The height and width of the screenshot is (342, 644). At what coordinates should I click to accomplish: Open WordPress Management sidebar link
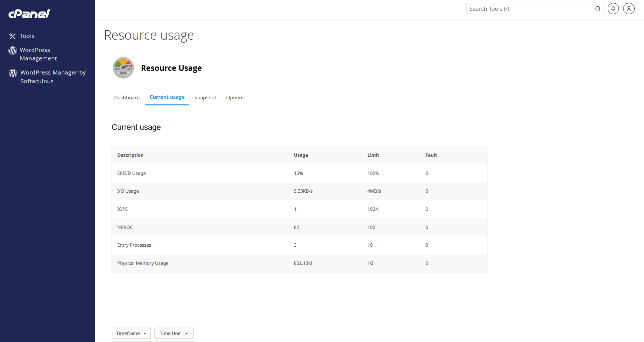38,54
